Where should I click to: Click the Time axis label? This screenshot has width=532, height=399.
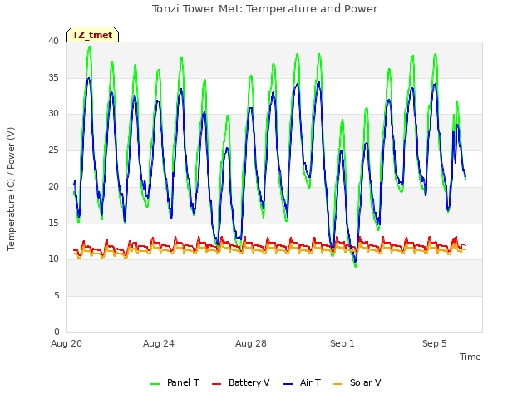(x=470, y=357)
